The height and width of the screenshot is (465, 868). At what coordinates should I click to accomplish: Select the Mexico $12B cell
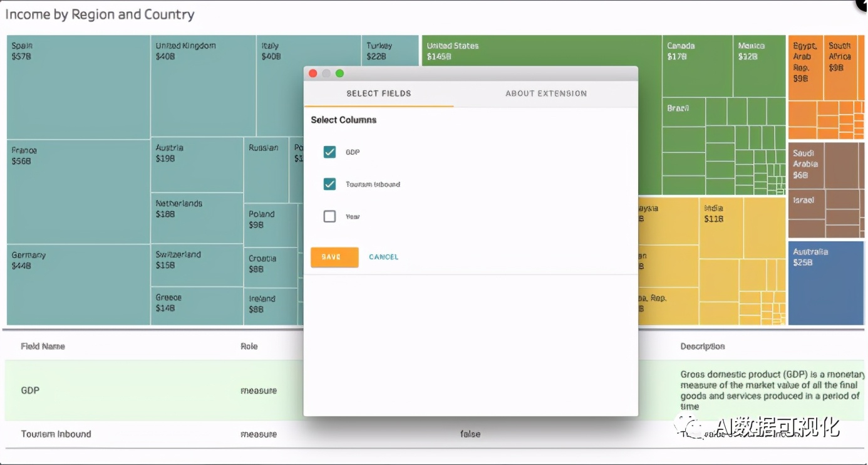tap(760, 66)
